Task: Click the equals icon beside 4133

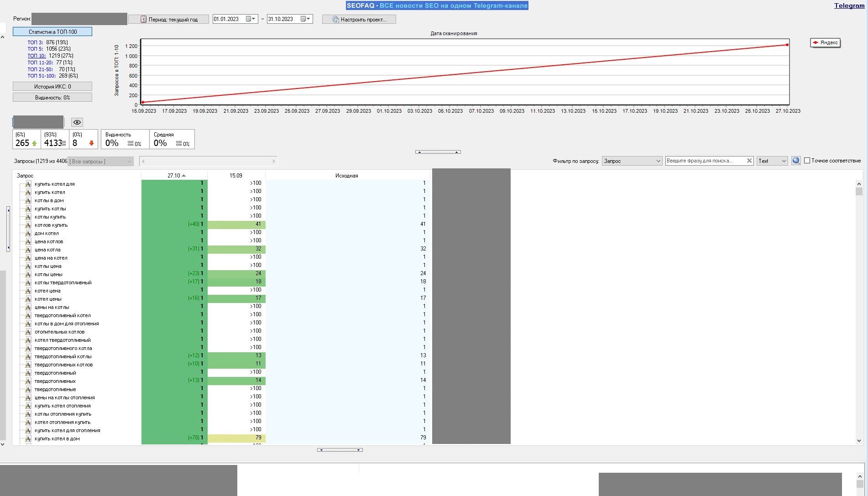Action: 63,143
